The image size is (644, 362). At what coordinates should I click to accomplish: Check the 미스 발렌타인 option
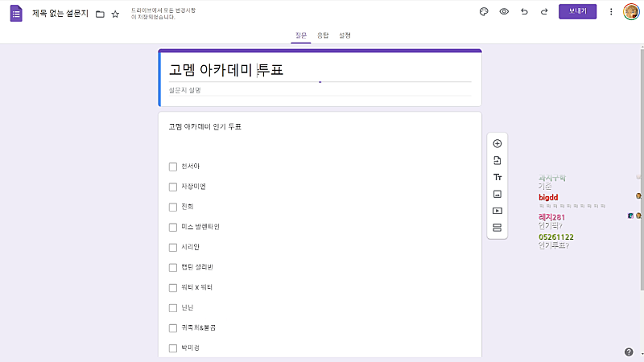[x=173, y=227]
